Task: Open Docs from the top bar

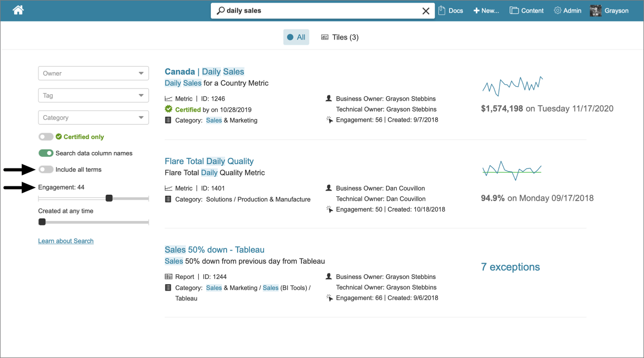Action: (x=451, y=11)
